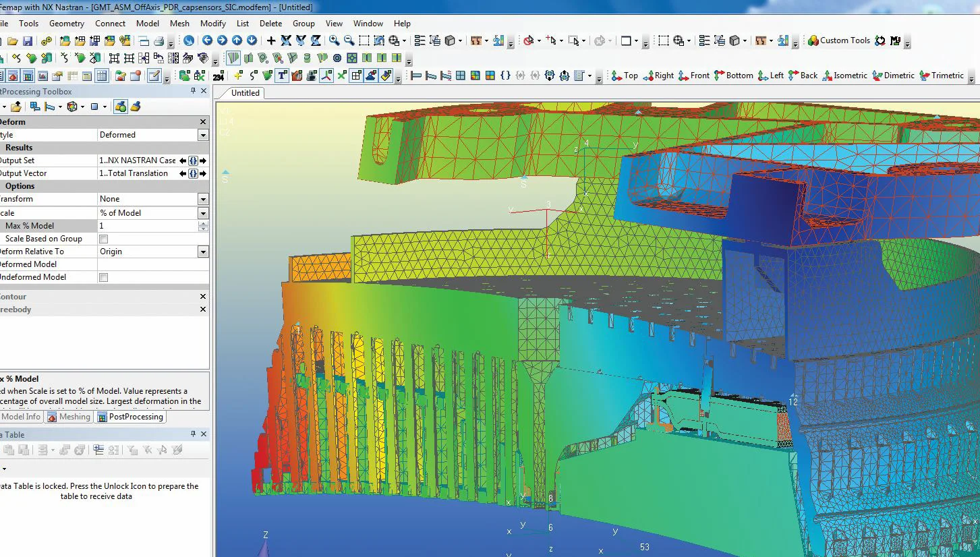Click the Custom Tools toolbar button
This screenshot has height=557, width=980.
click(x=839, y=40)
